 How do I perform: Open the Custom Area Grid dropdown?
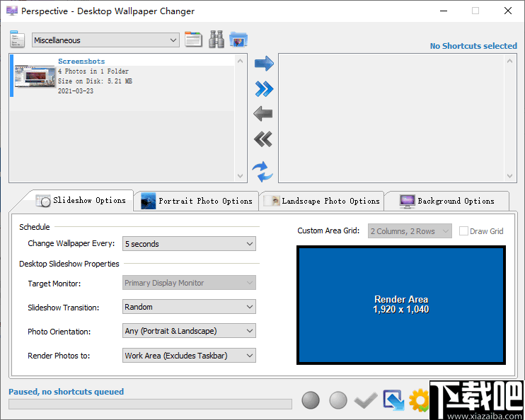(x=410, y=231)
